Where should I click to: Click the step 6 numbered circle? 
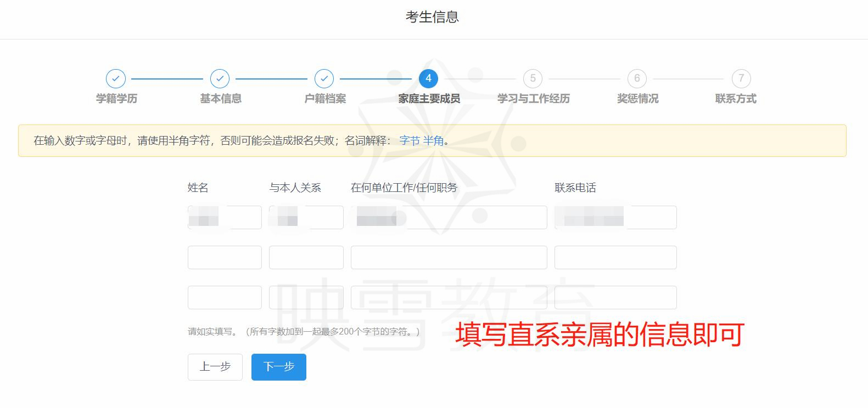point(637,78)
